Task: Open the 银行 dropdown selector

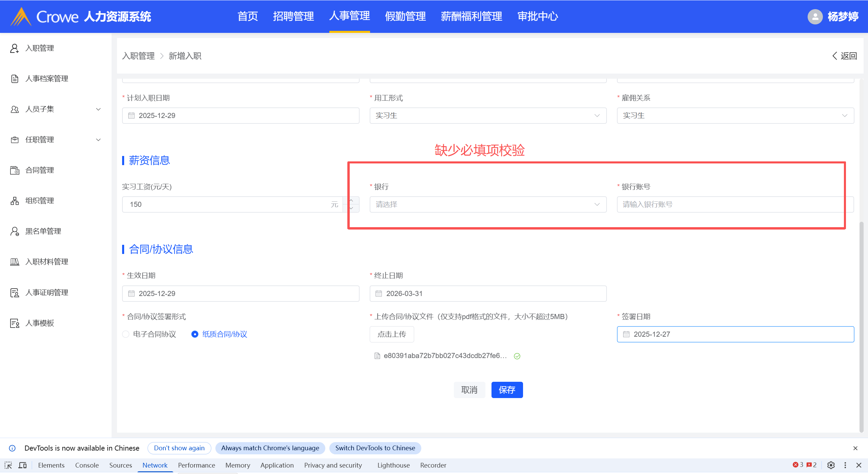Action: click(488, 204)
